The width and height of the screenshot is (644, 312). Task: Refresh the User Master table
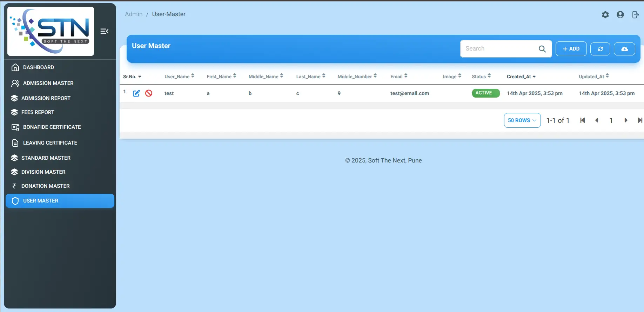600,49
